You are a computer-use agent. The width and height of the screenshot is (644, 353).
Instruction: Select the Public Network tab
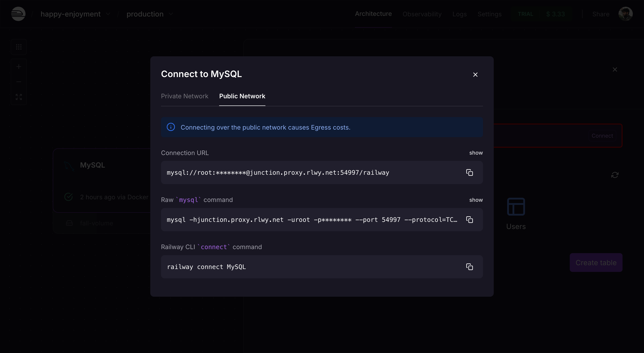(242, 96)
